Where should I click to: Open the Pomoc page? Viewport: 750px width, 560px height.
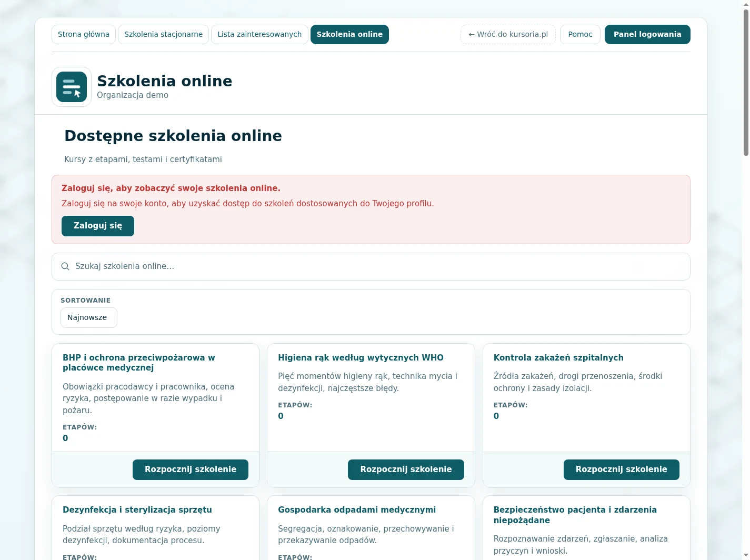click(580, 34)
